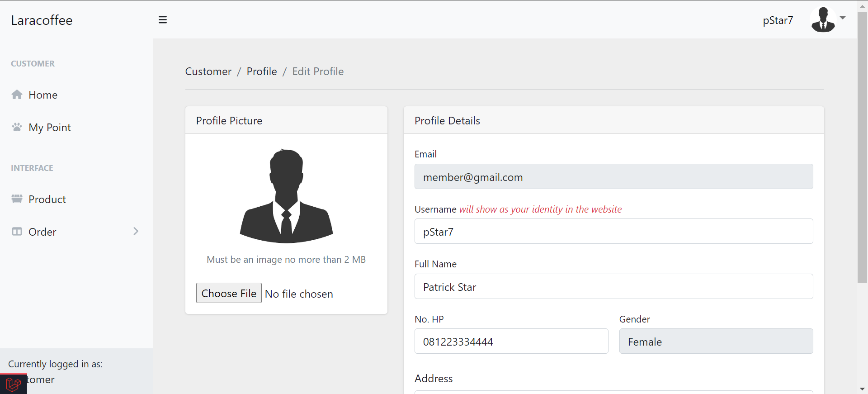The image size is (868, 394).
Task: Open My Point menu item
Action: (x=50, y=128)
